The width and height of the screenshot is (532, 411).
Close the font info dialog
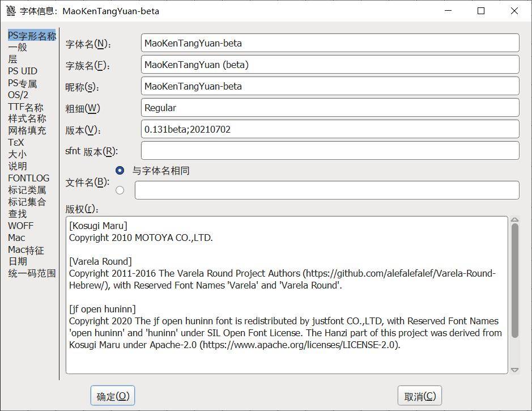[514, 11]
